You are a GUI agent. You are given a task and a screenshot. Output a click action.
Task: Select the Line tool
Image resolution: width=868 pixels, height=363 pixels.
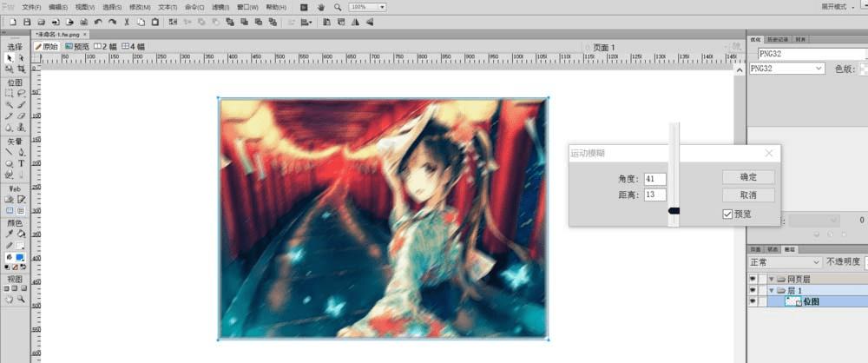pos(9,151)
